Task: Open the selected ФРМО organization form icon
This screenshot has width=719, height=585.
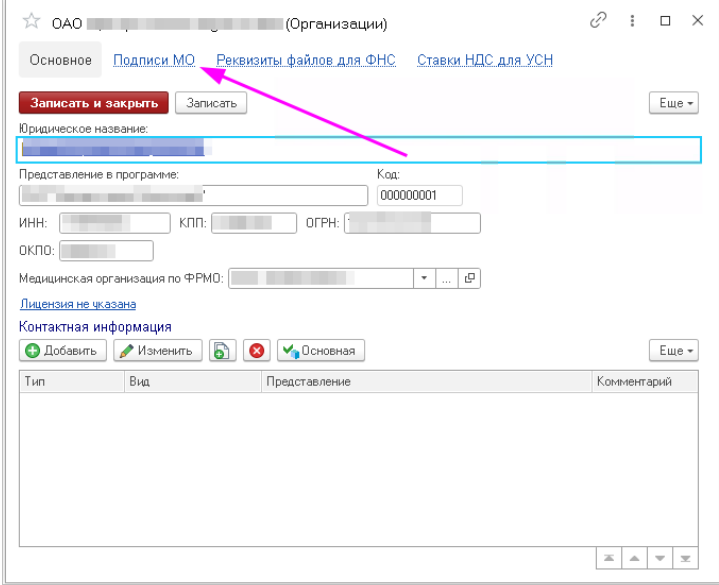Action: click(469, 278)
